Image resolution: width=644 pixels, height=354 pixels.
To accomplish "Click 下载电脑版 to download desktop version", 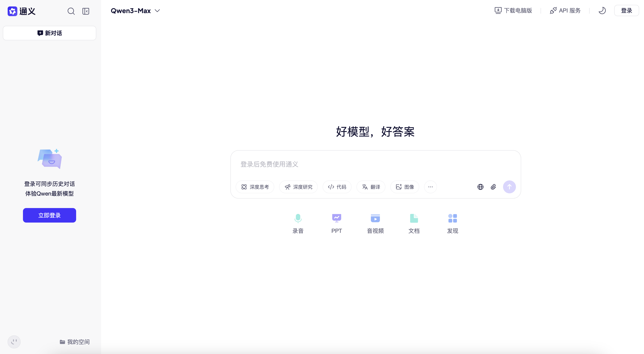I will tap(513, 10).
